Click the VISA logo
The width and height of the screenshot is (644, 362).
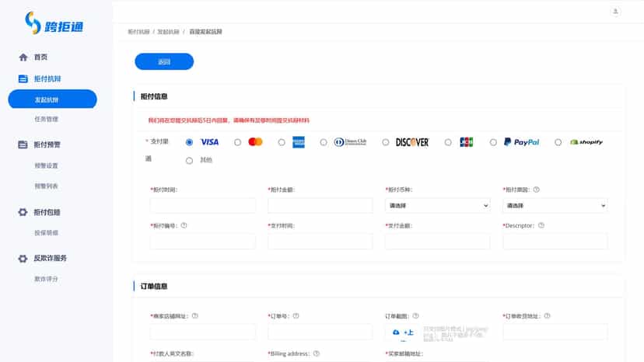209,142
